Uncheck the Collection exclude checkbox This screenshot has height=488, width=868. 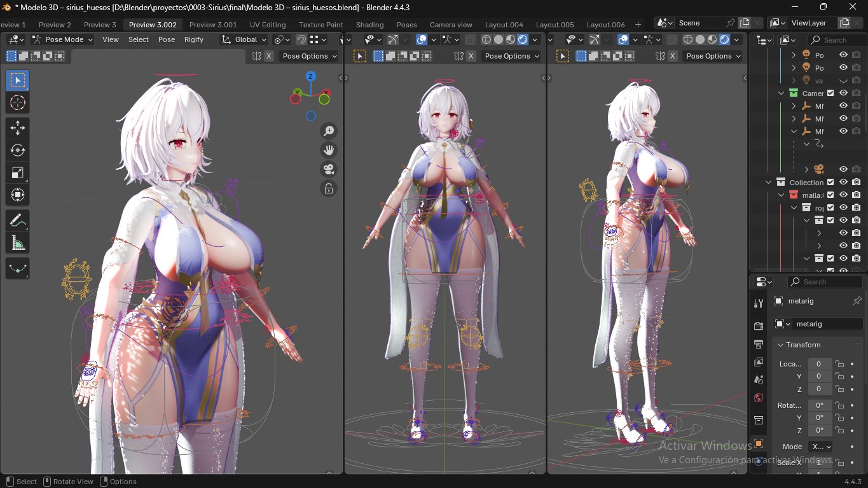coord(830,182)
